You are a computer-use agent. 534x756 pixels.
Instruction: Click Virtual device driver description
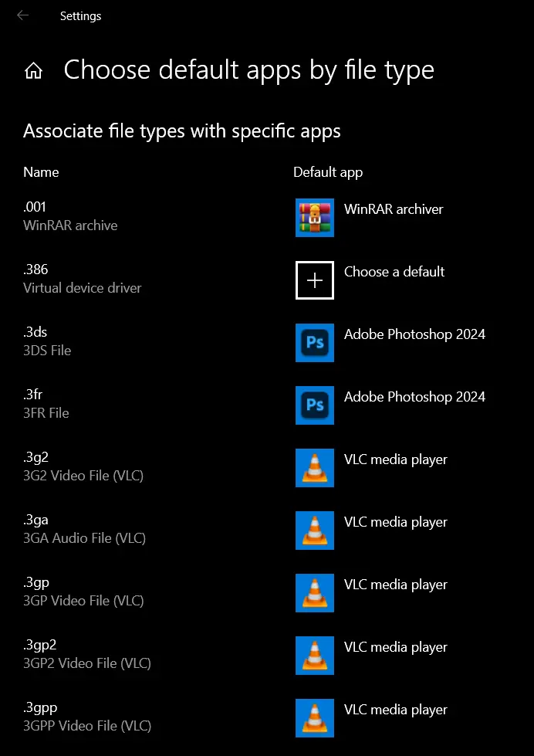click(x=83, y=288)
